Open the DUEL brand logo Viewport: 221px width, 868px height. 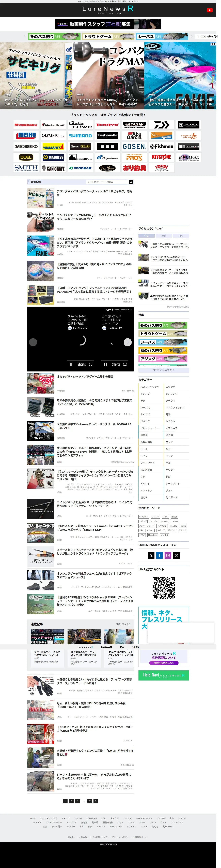pyautogui.click(x=26, y=157)
